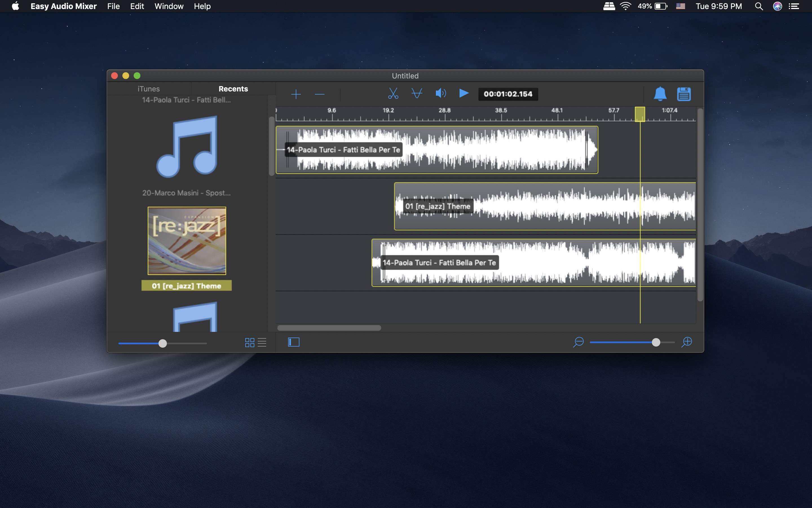The image size is (812, 508).
Task: Click the 01 [re_jazz] Theme highlighted label
Action: 187,286
